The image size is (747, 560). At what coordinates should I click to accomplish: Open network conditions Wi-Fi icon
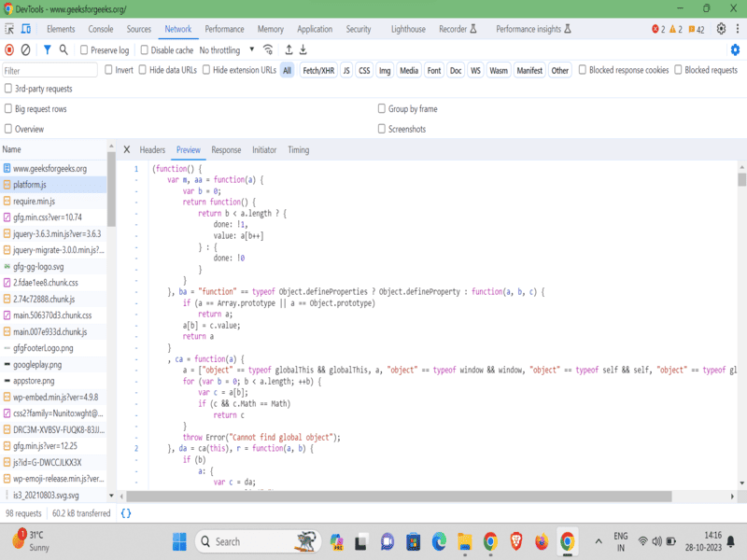pos(268,49)
